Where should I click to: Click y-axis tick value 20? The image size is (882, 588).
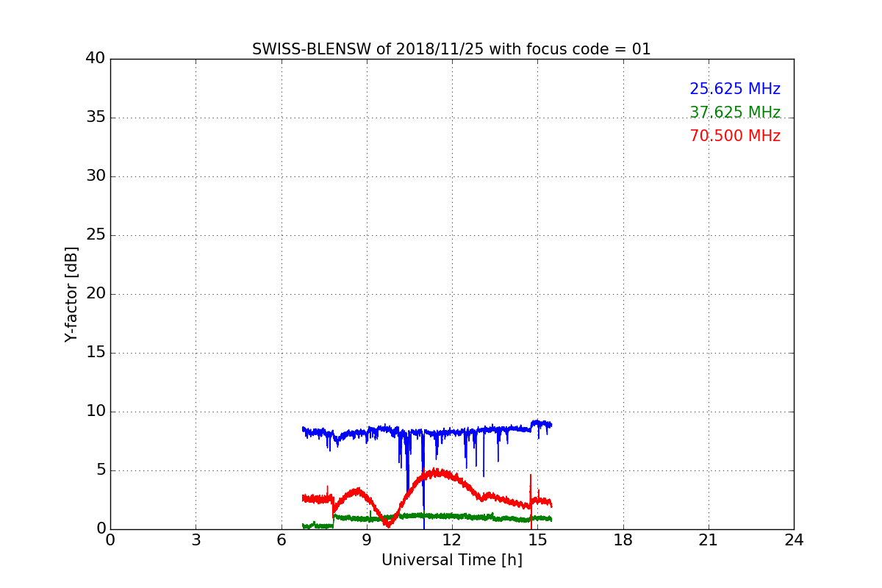96,294
